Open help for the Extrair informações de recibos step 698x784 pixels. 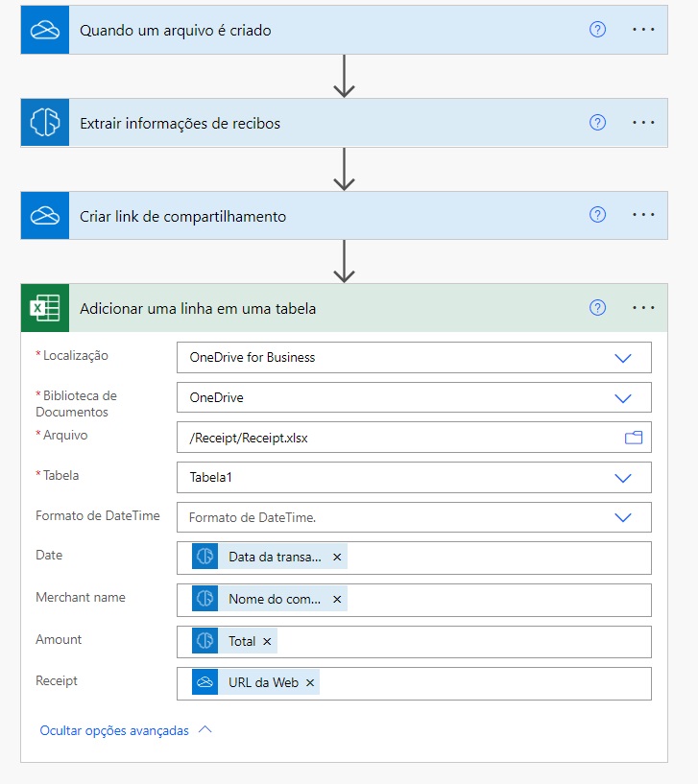(x=597, y=123)
